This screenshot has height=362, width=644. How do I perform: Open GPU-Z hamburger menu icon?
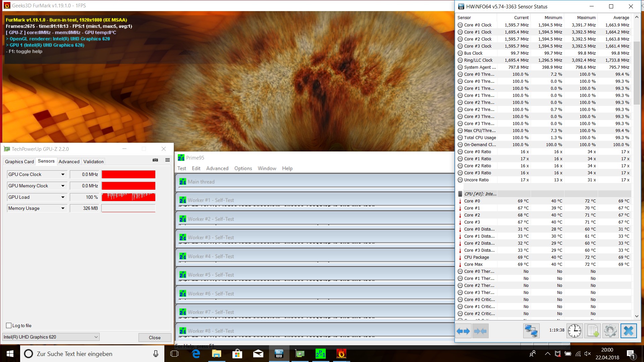tap(167, 160)
